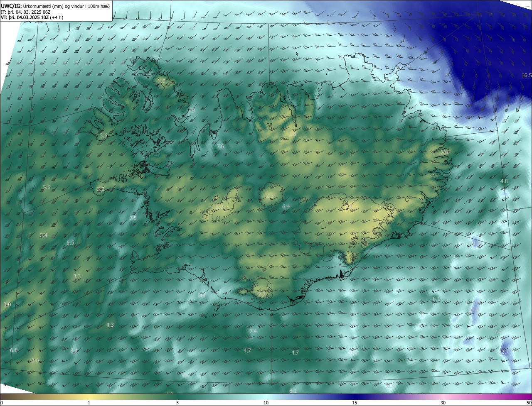Click the '1' tick on the color scale
532x406 pixels.
(89, 403)
